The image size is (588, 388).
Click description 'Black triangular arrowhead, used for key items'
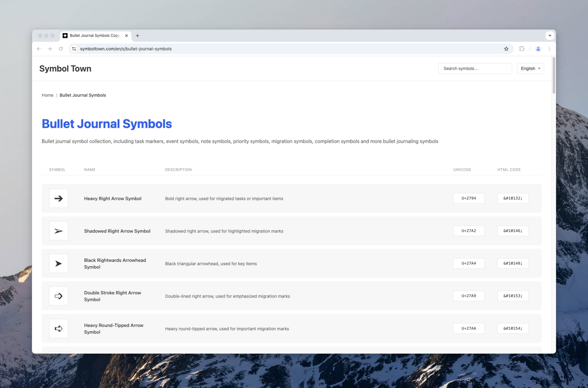(211, 264)
